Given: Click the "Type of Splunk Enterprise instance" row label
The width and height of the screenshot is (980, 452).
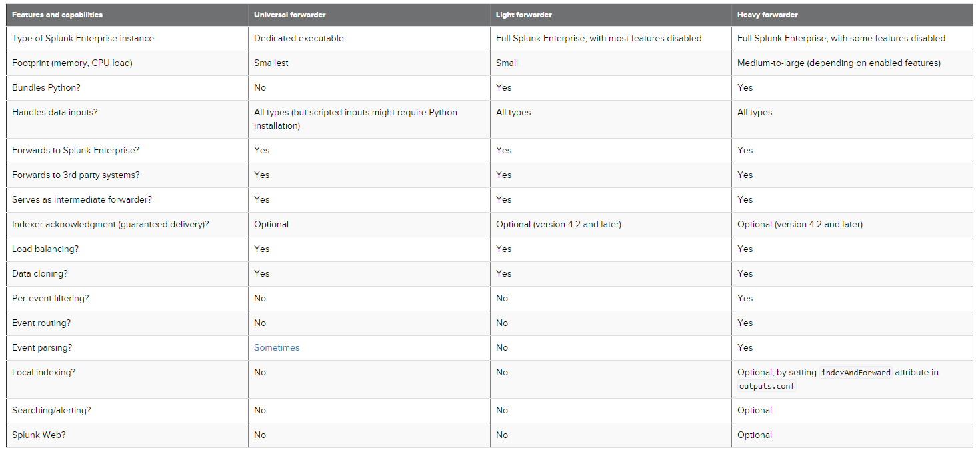Looking at the screenshot, I should tap(83, 38).
